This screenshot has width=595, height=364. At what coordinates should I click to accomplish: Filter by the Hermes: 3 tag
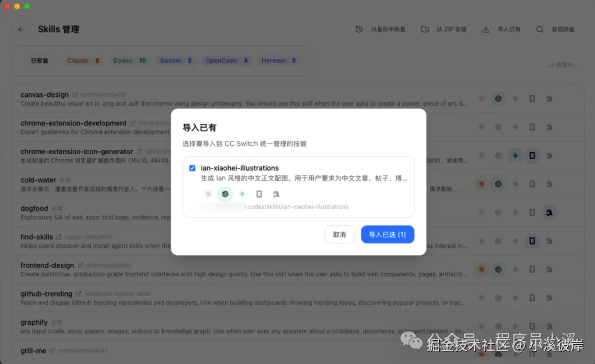click(x=279, y=61)
